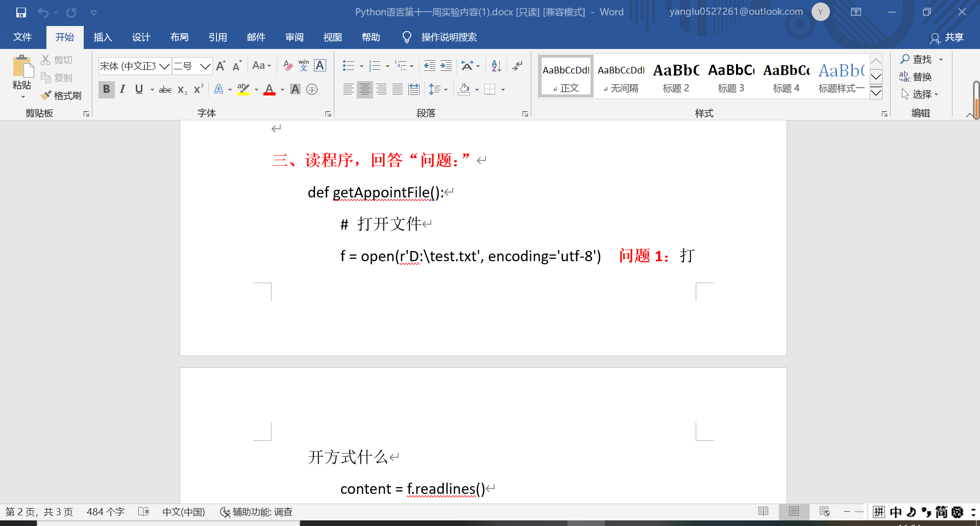
Task: Activate the 格式刷 format painter
Action: [x=61, y=95]
